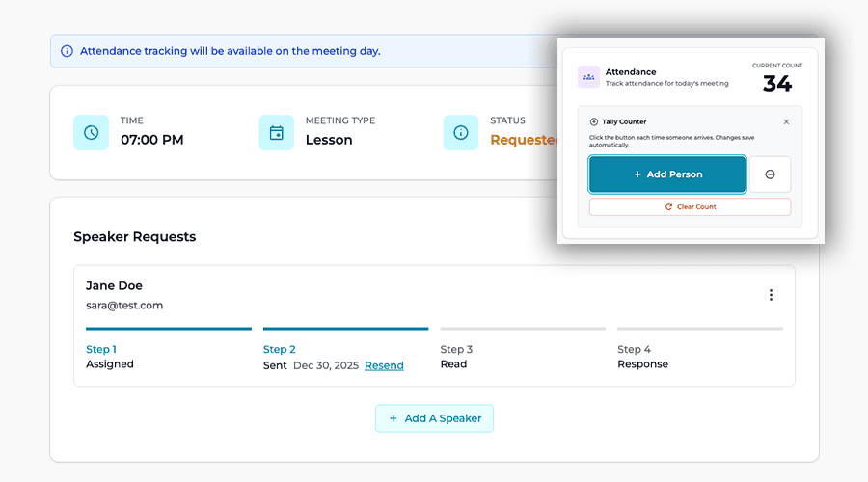Click the Resend link in Step 2
Viewport: 868px width, 482px height.
coord(384,365)
